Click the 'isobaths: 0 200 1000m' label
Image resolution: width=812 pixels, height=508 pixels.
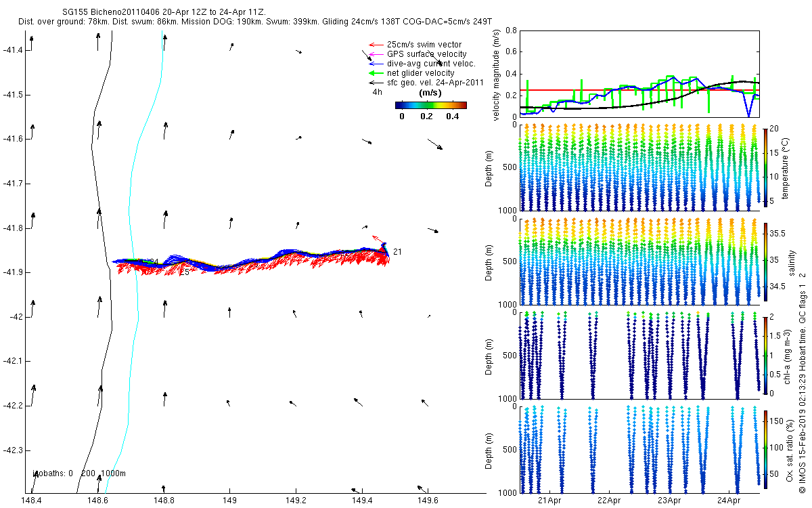79,473
